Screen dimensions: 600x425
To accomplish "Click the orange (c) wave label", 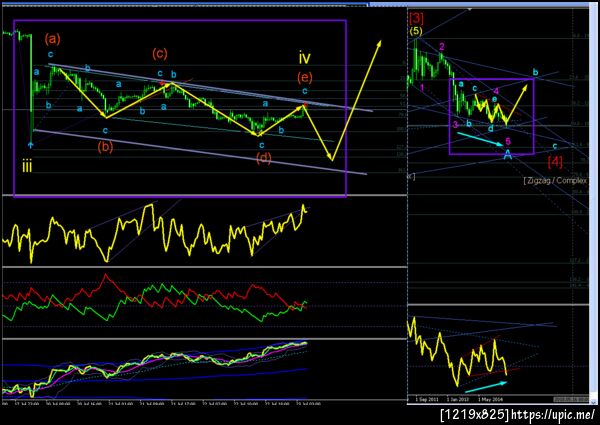I will (x=160, y=54).
